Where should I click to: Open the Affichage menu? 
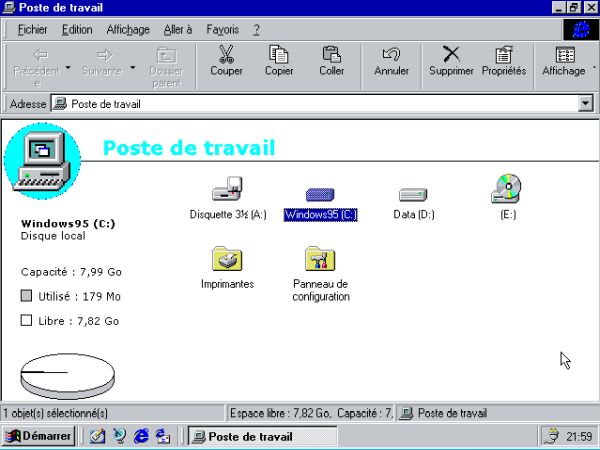(128, 30)
